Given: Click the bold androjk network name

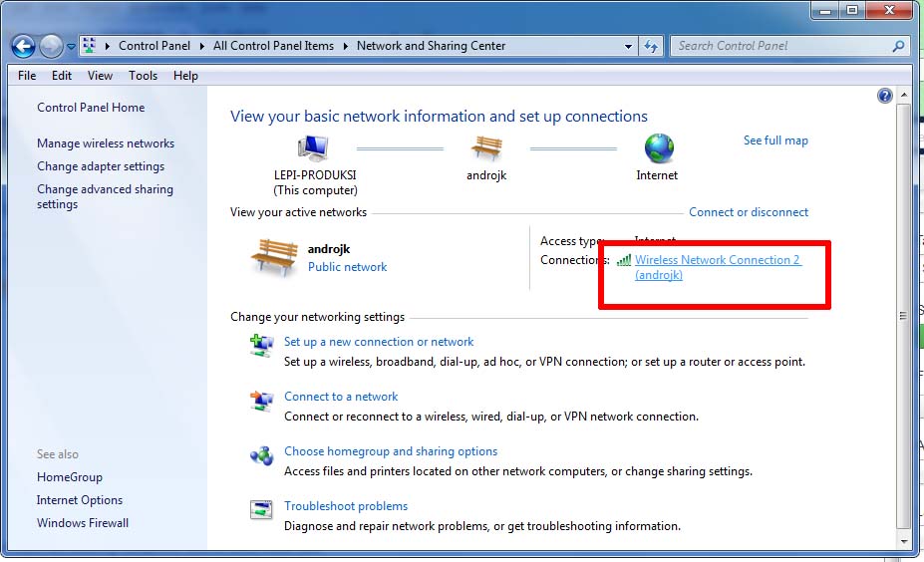Looking at the screenshot, I should (x=329, y=249).
